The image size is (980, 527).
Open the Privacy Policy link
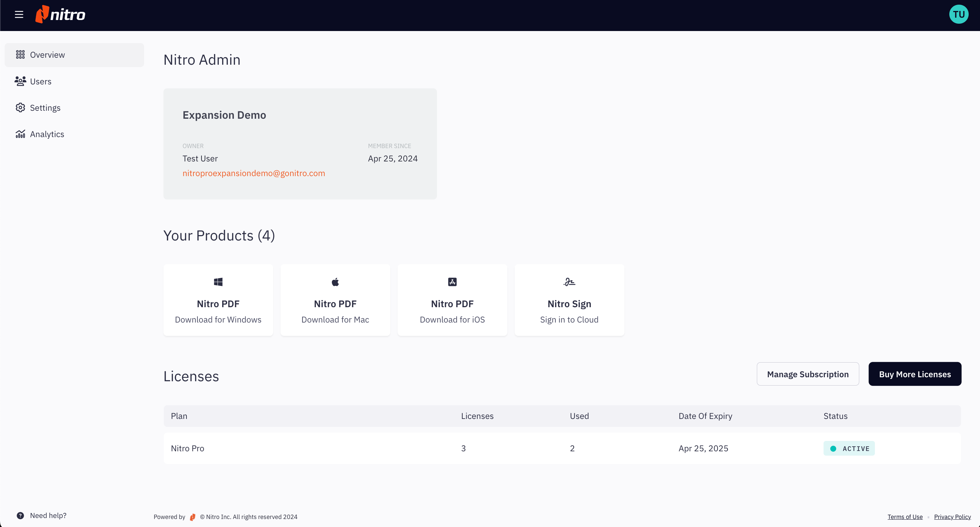953,516
